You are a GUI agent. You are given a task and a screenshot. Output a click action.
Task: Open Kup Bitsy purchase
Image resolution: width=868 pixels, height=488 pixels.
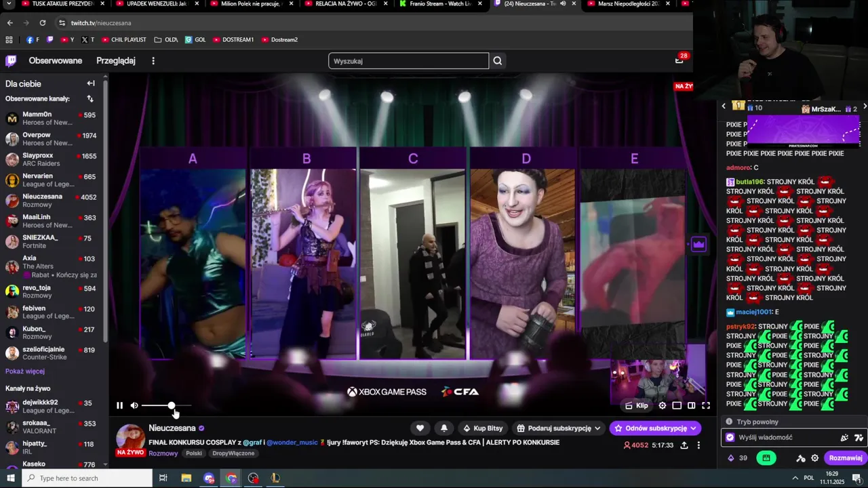coord(483,428)
